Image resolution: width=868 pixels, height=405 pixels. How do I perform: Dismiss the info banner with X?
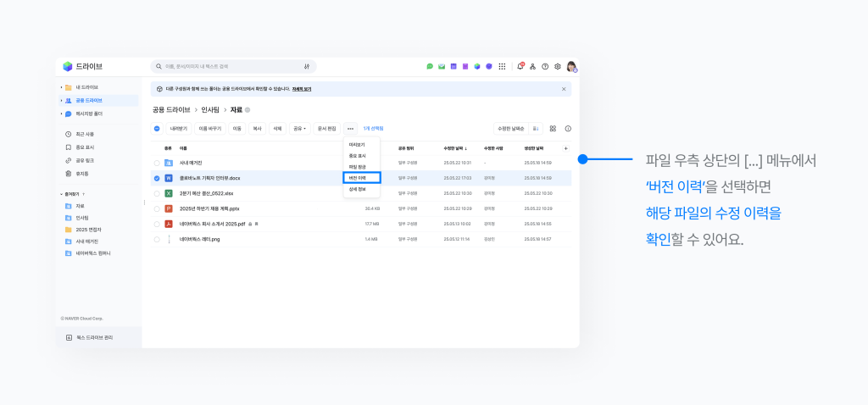coord(564,89)
